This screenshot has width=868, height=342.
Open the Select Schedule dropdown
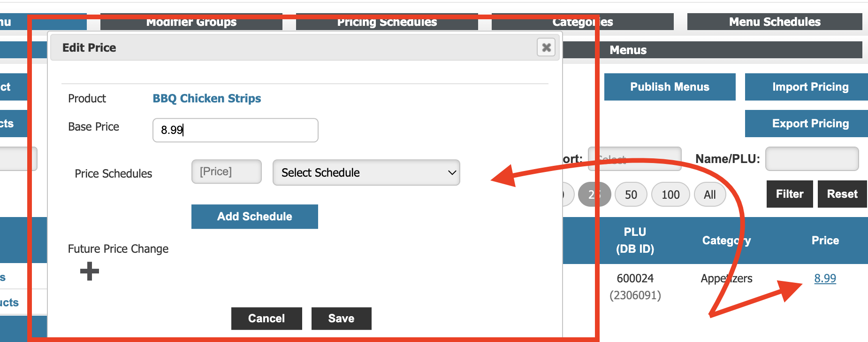pos(366,173)
